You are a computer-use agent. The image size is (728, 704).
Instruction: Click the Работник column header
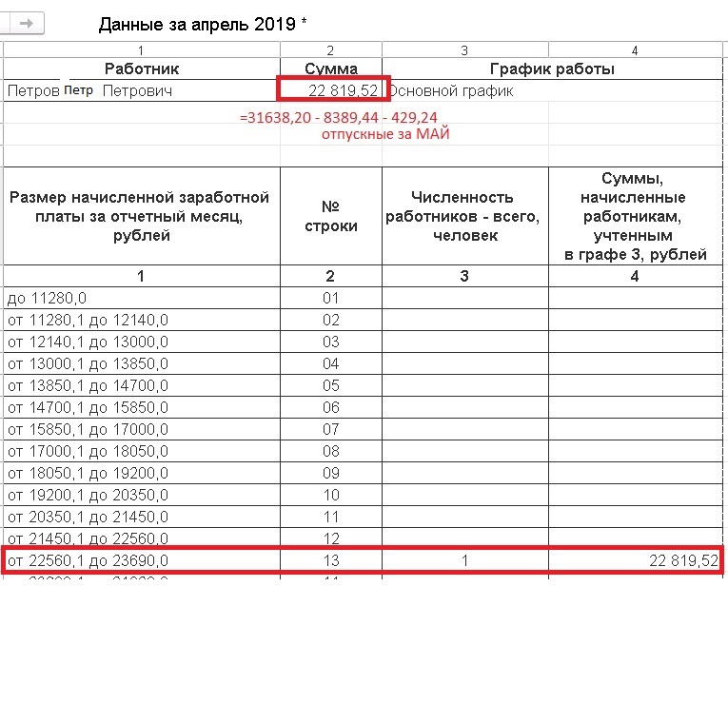tap(142, 68)
